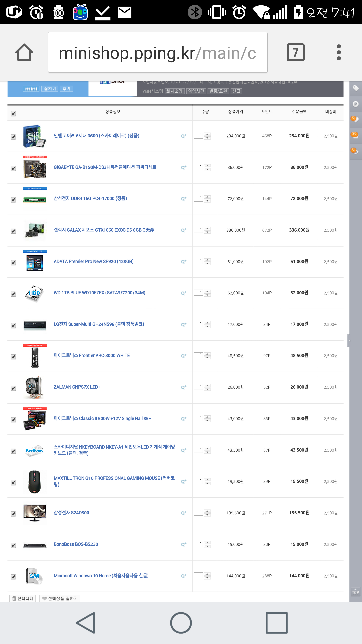Open the WD 1TB BLUE WD10EZEX product link
This screenshot has height=644, width=362.
click(99, 293)
